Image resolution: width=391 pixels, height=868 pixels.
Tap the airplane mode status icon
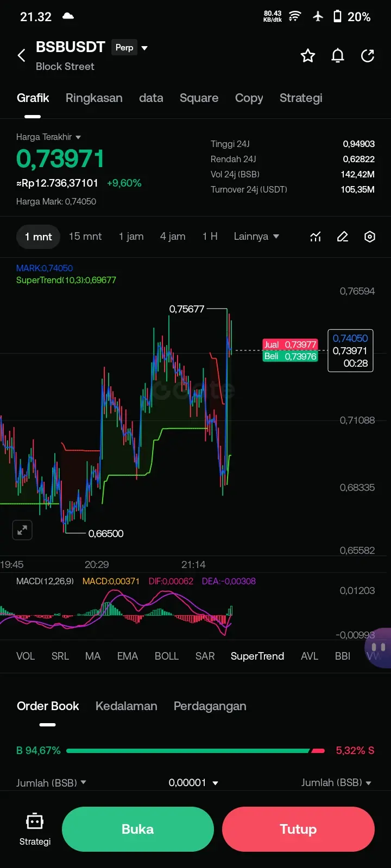click(x=318, y=17)
